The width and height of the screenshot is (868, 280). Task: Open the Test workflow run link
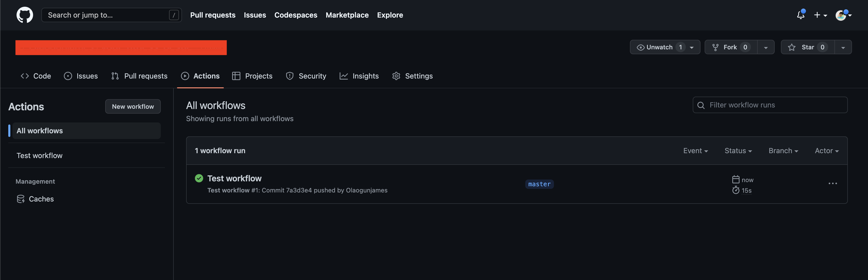234,178
